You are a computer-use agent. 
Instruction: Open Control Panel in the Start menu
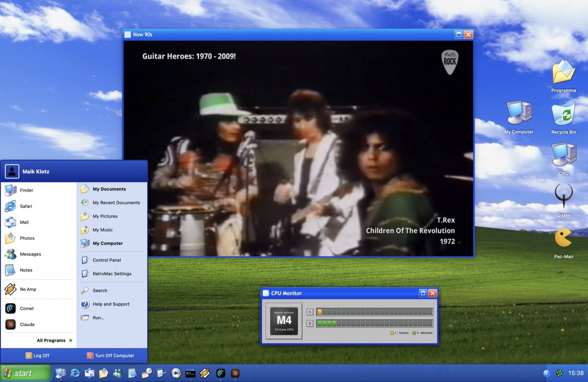click(x=112, y=260)
